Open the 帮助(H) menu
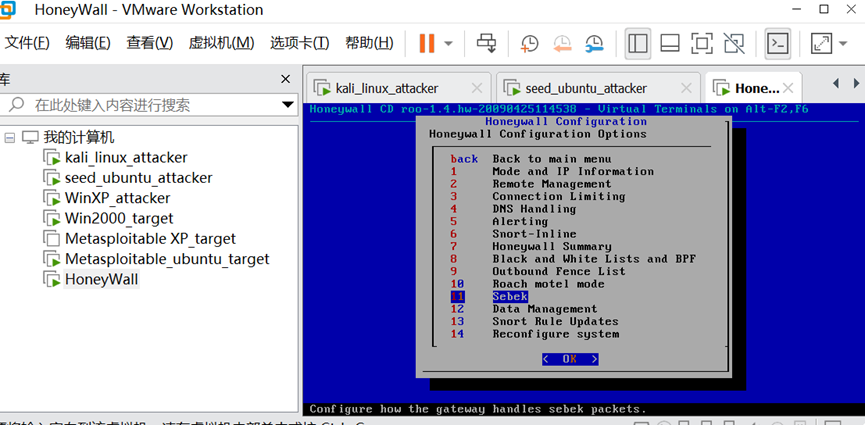865x425 pixels. [x=369, y=43]
